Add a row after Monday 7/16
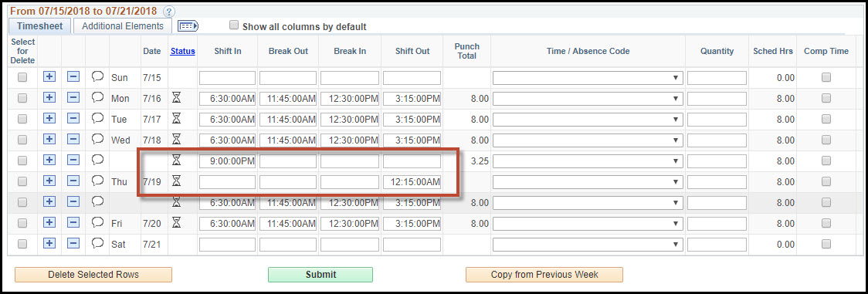Screen dimensions: 868x294 [49, 98]
